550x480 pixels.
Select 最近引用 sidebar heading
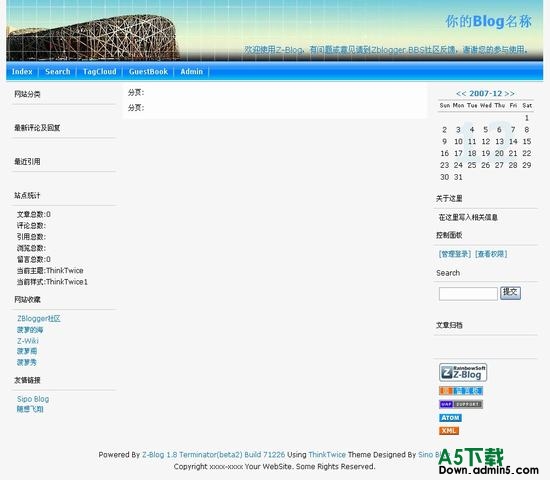point(27,162)
